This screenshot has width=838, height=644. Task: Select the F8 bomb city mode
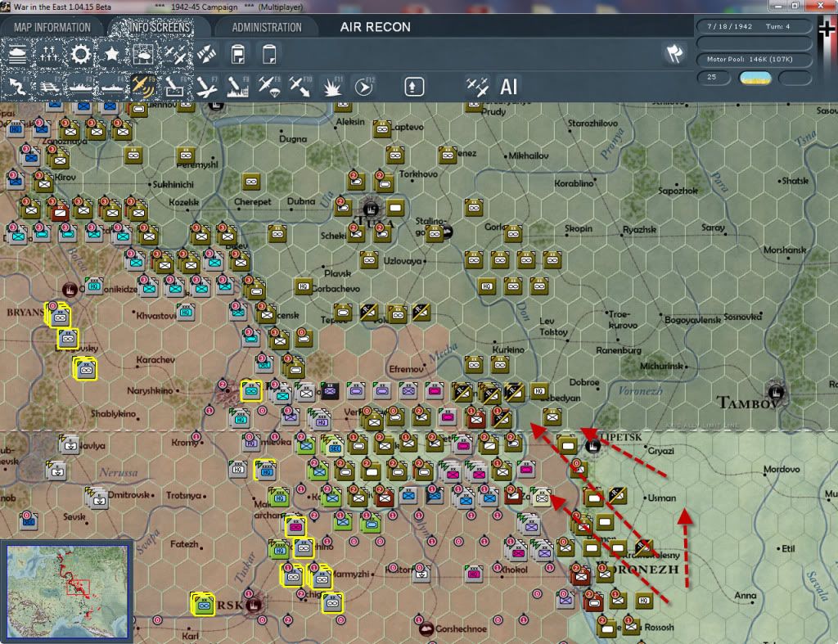pyautogui.click(x=238, y=87)
